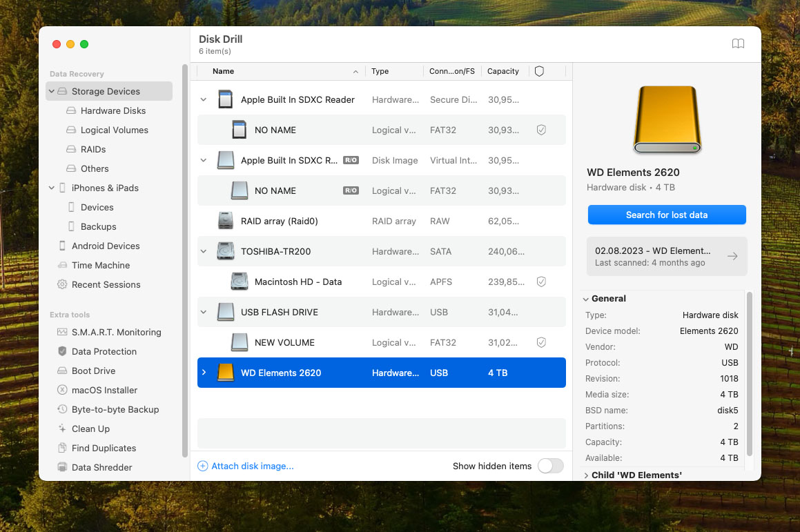Collapse the Apple Built In SDXC R... disk image row
The image size is (800, 532).
pyautogui.click(x=204, y=160)
